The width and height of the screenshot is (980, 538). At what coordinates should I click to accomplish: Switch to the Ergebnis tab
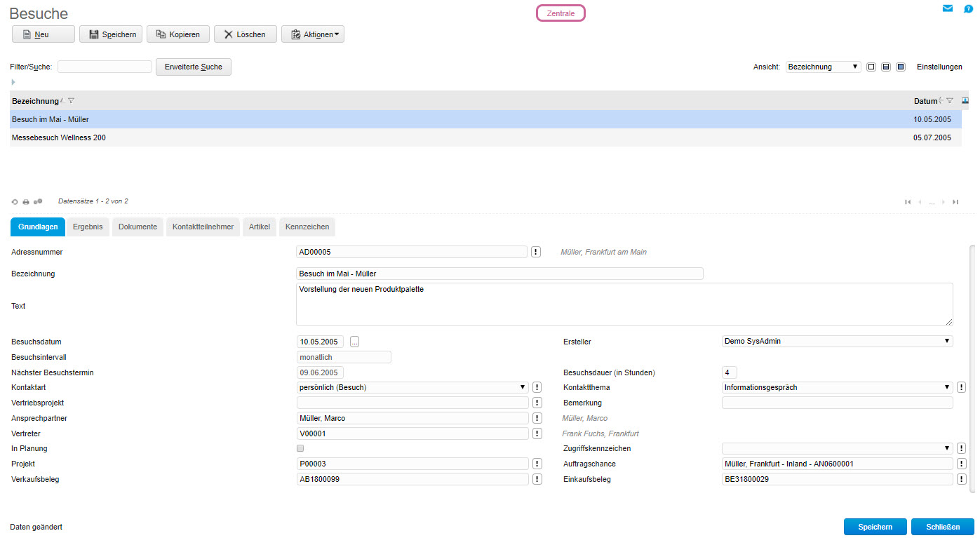coord(88,227)
